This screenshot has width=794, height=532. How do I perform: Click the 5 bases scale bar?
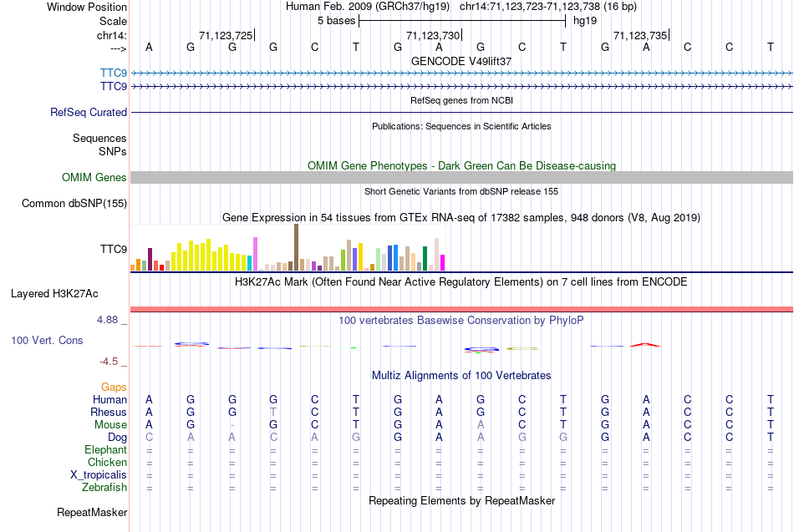(462, 21)
